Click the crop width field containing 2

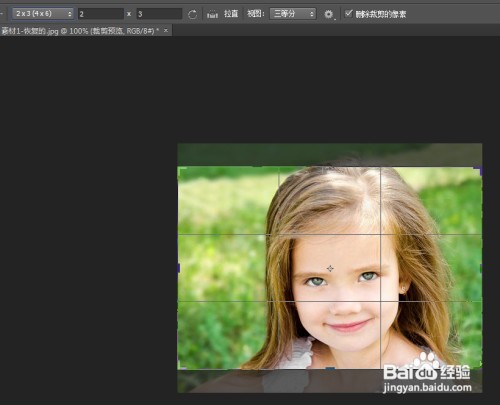click(x=101, y=14)
